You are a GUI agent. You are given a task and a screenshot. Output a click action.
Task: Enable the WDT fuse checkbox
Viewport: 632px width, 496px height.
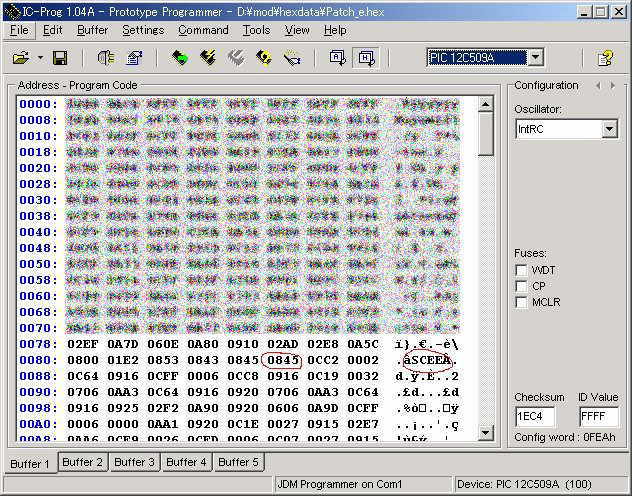point(521,270)
